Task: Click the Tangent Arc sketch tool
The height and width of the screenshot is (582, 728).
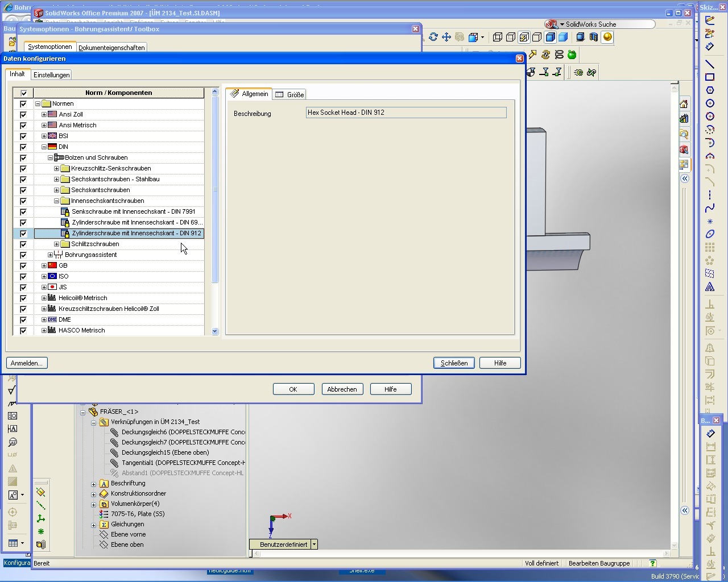Action: (x=710, y=142)
